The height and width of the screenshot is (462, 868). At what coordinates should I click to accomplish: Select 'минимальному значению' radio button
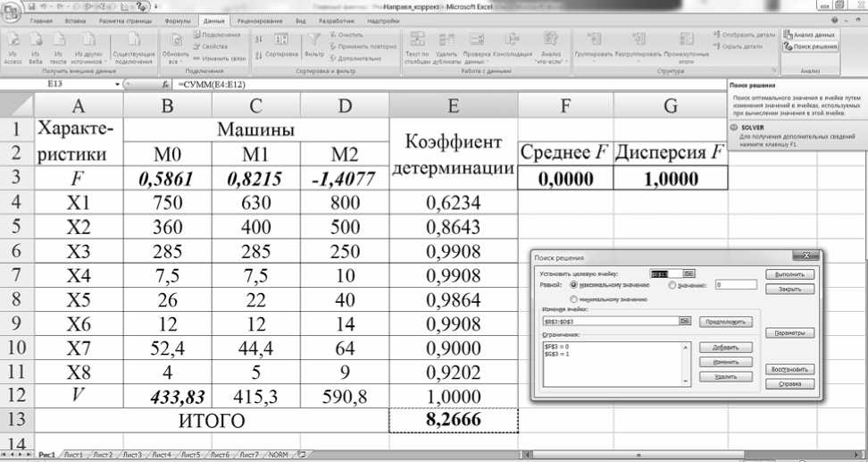(573, 299)
